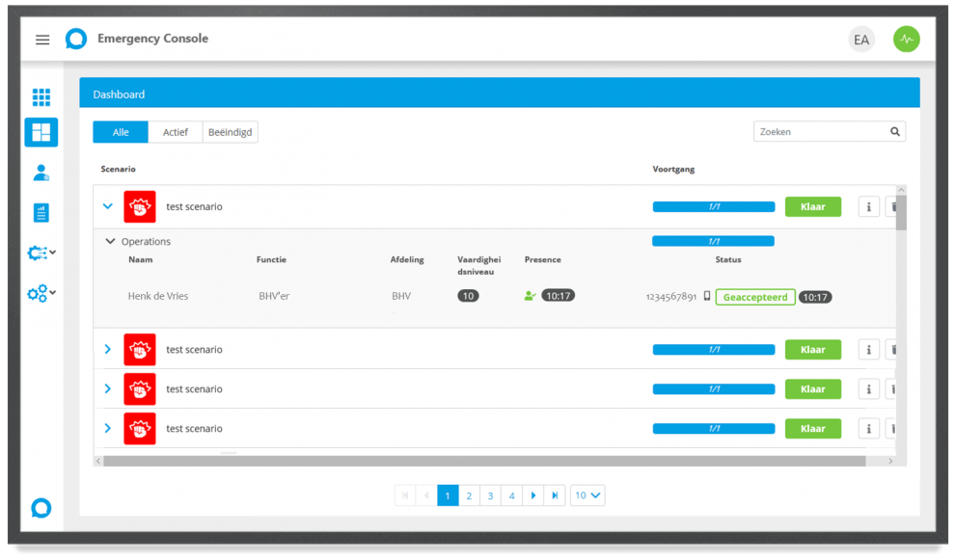Go to page 1
Screen dimensions: 956x560
click(448, 495)
